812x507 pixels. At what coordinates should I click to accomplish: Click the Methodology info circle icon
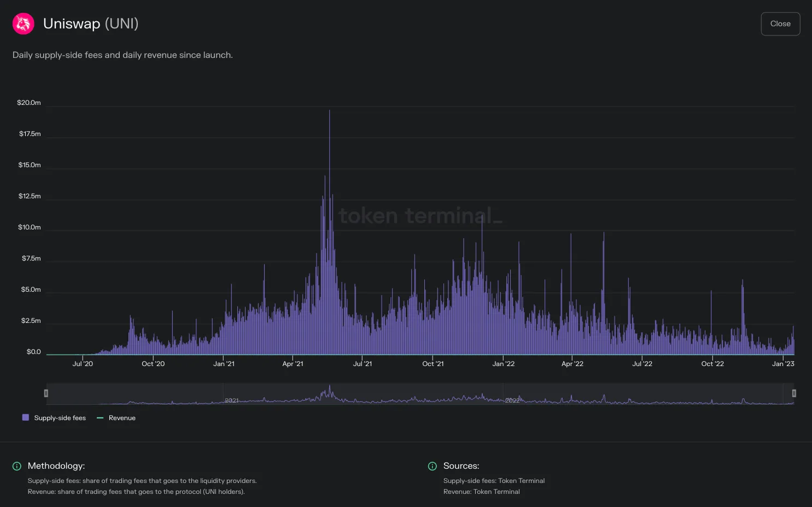(x=17, y=466)
